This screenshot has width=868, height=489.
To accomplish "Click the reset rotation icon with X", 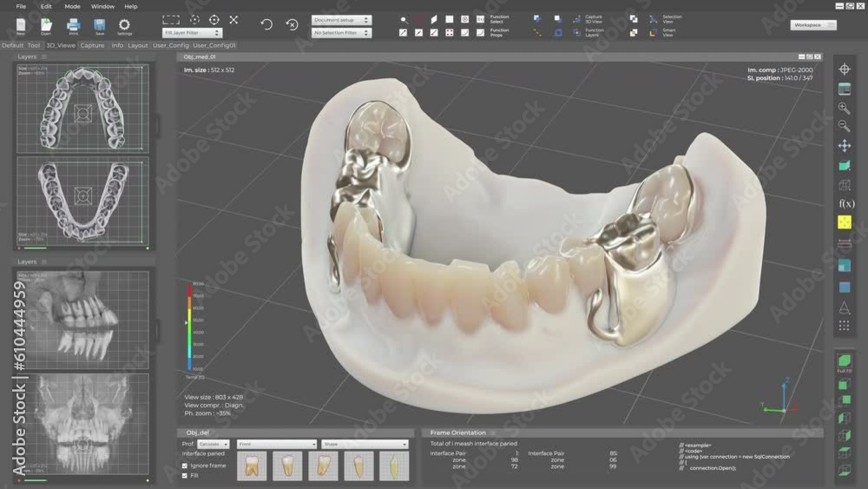I will (x=292, y=24).
